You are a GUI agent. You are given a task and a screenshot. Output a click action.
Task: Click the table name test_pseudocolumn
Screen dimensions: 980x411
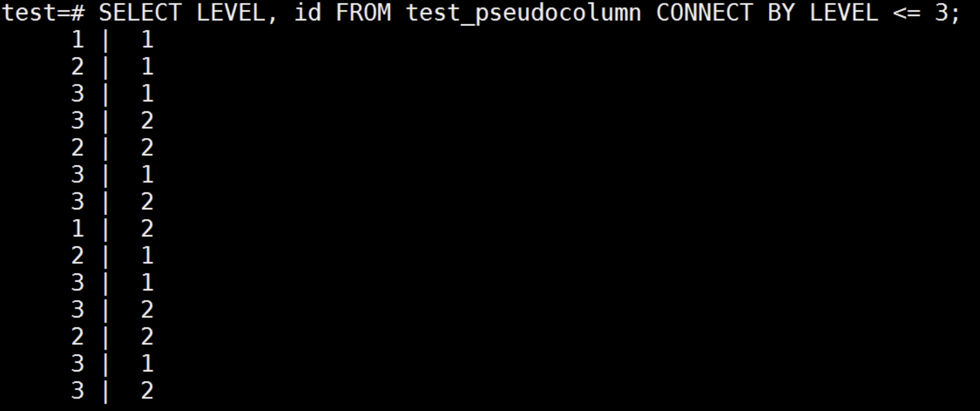tap(523, 14)
